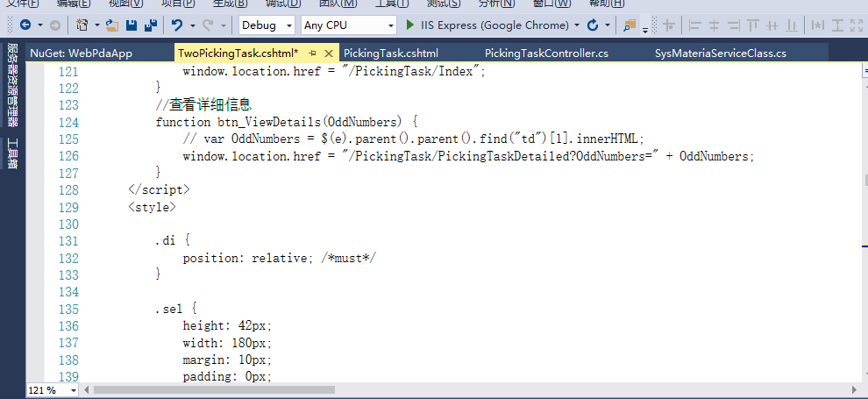Click the //查看详细信息 comment line

203,104
